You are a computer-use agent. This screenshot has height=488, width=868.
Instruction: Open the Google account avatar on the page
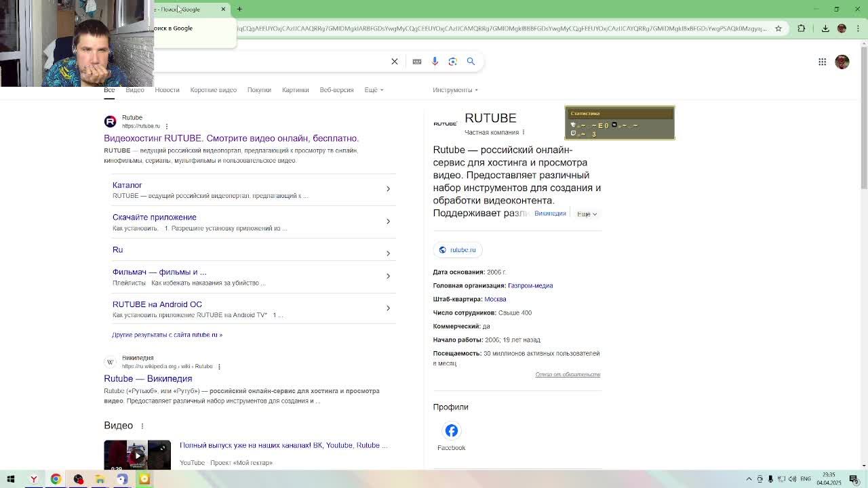click(x=842, y=62)
